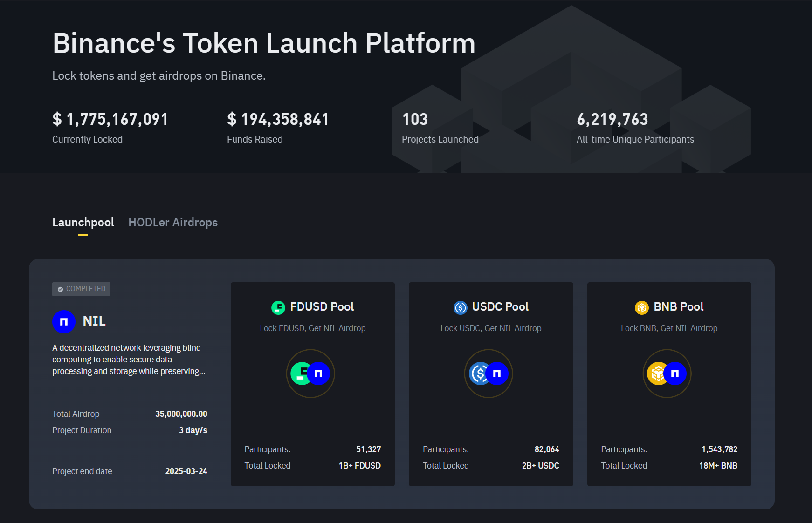Click 'Lock BNB, Get NIL Airdrop' text

tap(669, 328)
